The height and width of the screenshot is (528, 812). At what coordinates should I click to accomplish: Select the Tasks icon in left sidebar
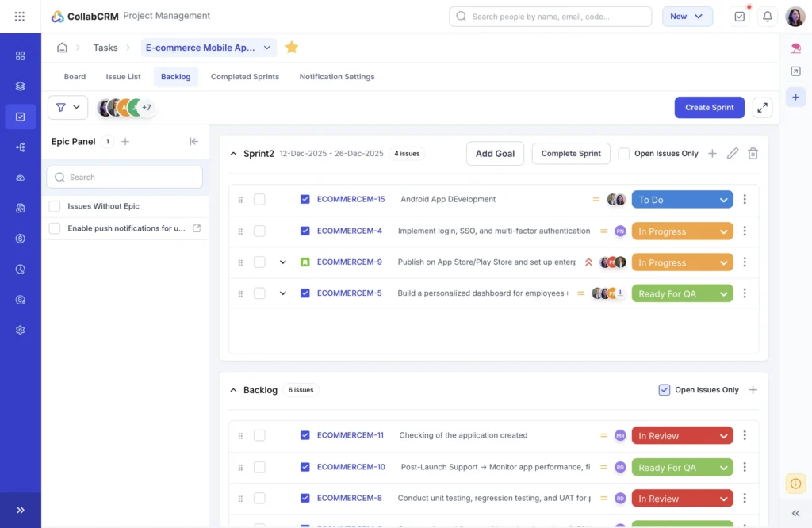click(x=20, y=117)
